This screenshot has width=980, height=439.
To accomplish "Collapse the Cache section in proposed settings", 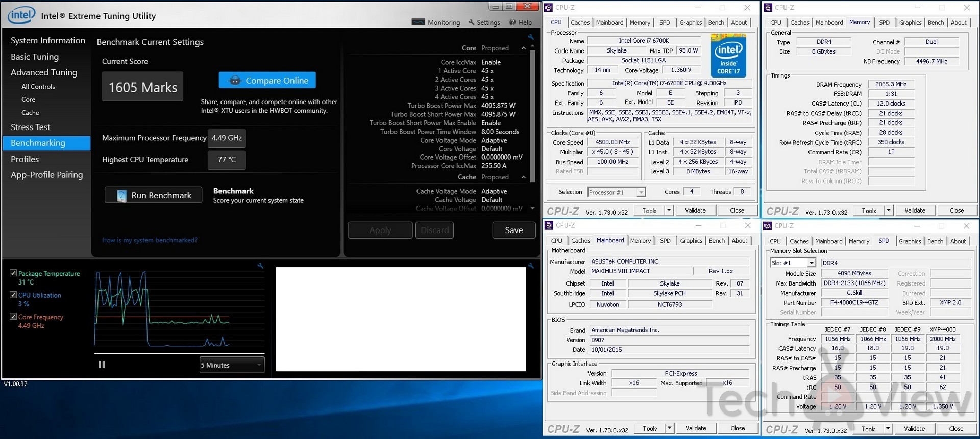I will 523,177.
